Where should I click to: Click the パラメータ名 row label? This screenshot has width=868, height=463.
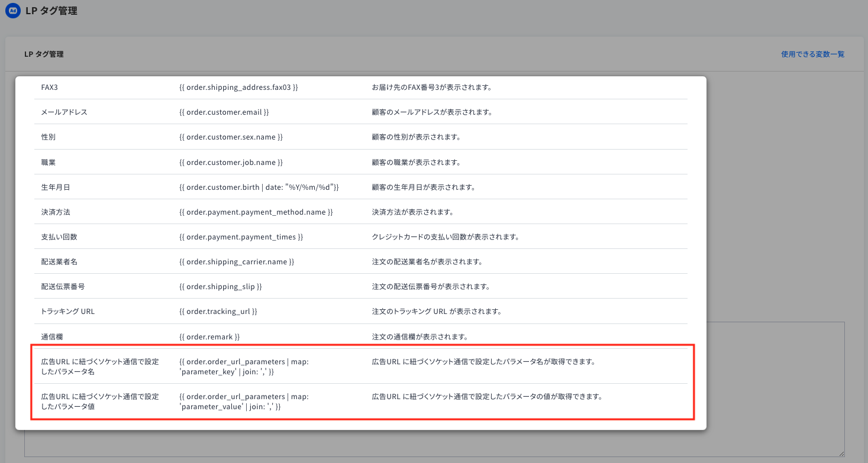click(x=100, y=367)
